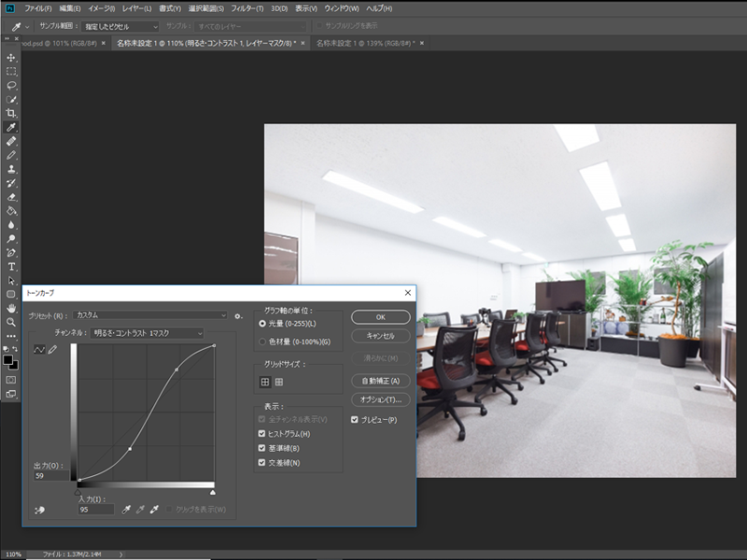Expand the チャンネル dropdown
Screen dimensions: 747x560
(148, 332)
